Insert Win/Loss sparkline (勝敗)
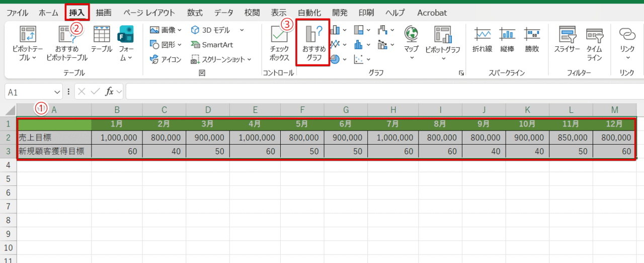The image size is (644, 263). pos(532,40)
